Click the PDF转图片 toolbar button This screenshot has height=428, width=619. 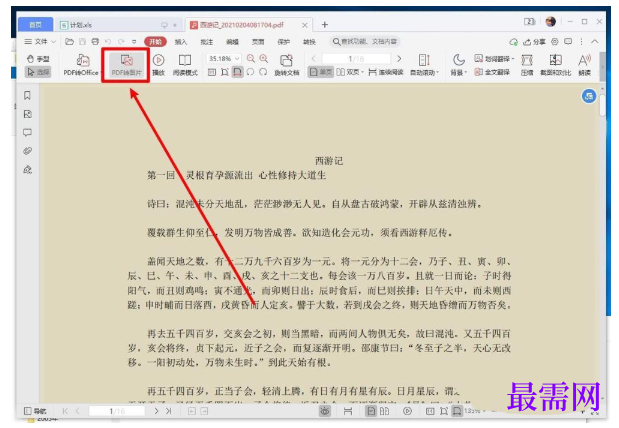tap(126, 65)
